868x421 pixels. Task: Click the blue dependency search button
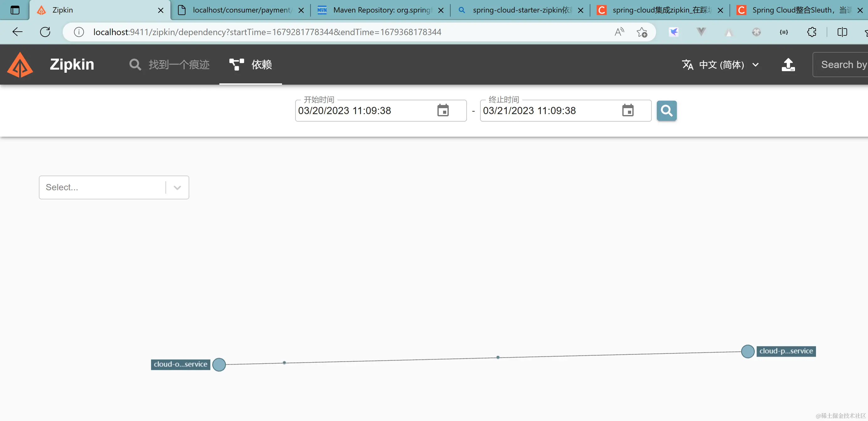pos(666,111)
